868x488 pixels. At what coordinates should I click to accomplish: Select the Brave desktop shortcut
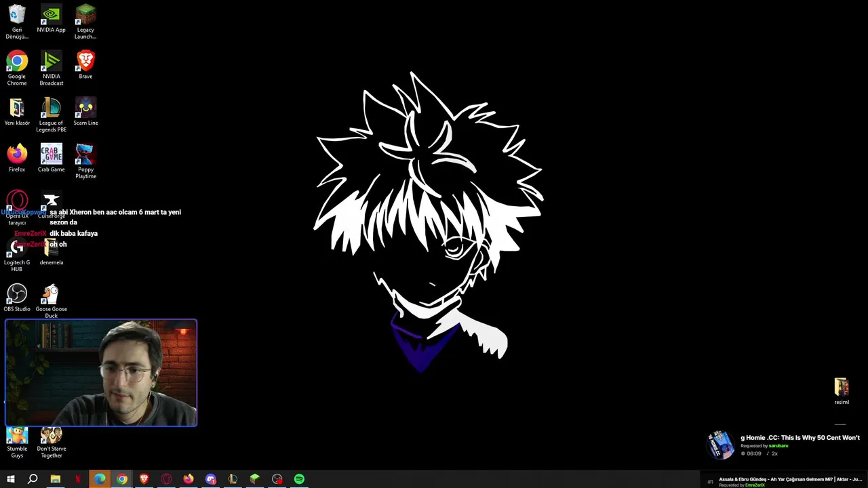pyautogui.click(x=85, y=65)
